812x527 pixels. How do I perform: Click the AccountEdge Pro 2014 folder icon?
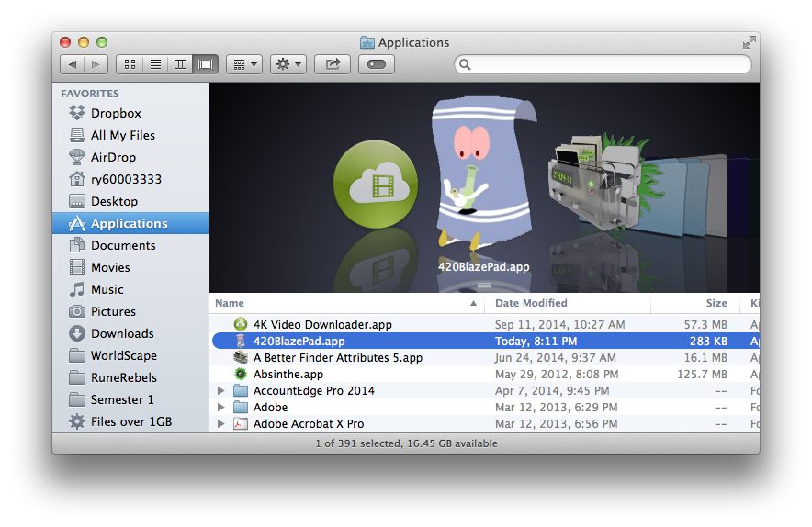coord(241,391)
